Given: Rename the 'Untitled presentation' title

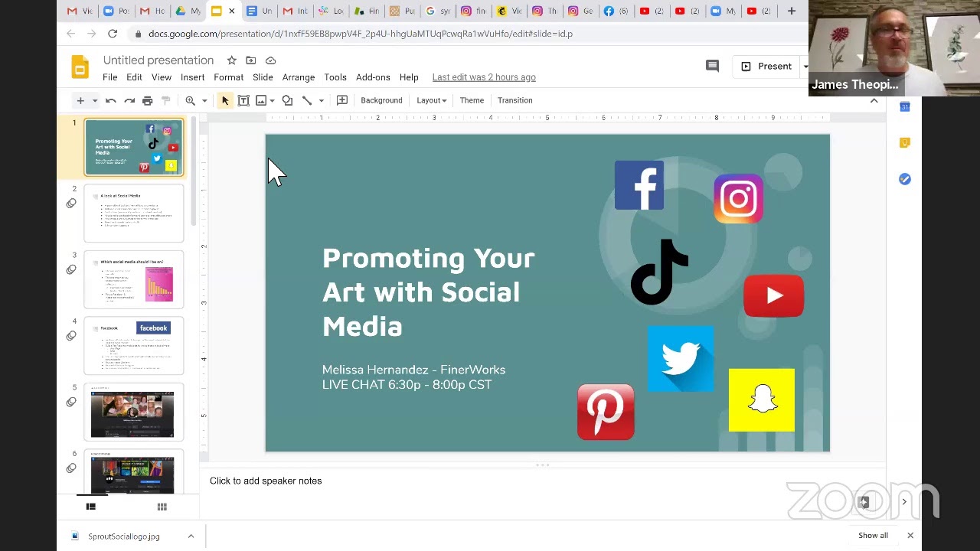Looking at the screenshot, I should click(x=158, y=60).
